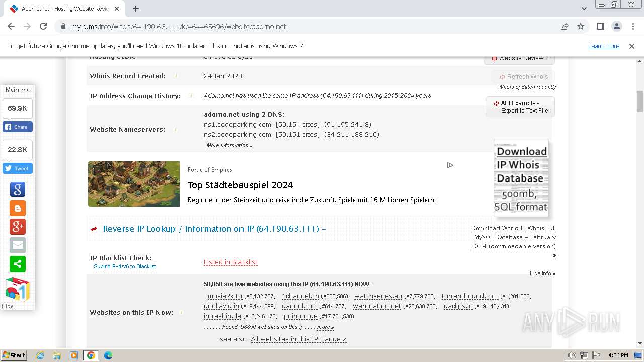This screenshot has height=362, width=644.
Task: Open watchseries.eu website link
Action: coord(378,296)
